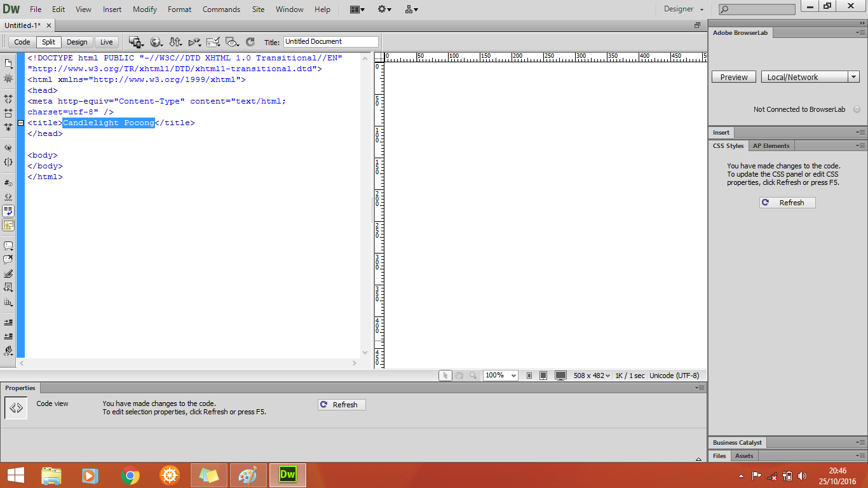The height and width of the screenshot is (488, 868).
Task: Click the volume icon in system tray
Action: pyautogui.click(x=802, y=475)
